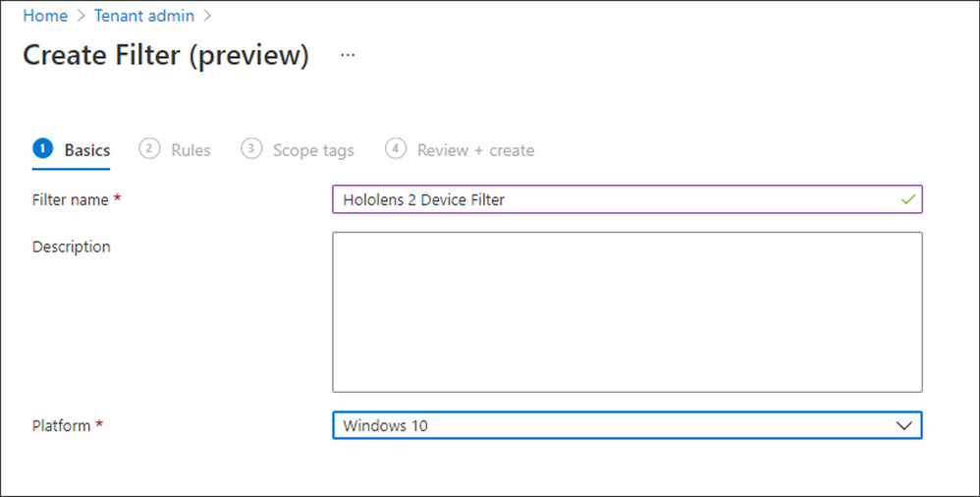
Task: Go to the Rules tab
Action: (175, 150)
